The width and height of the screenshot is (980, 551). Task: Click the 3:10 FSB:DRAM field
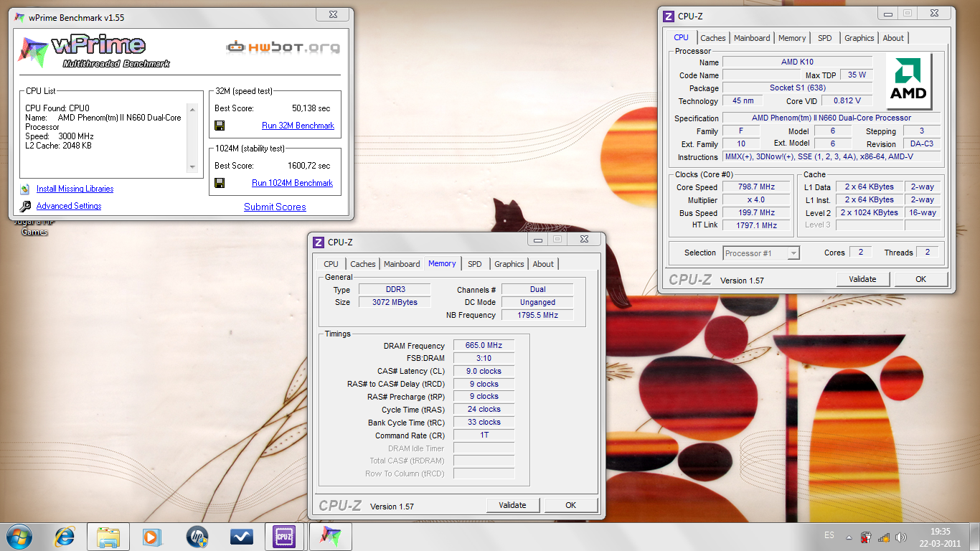pos(484,358)
